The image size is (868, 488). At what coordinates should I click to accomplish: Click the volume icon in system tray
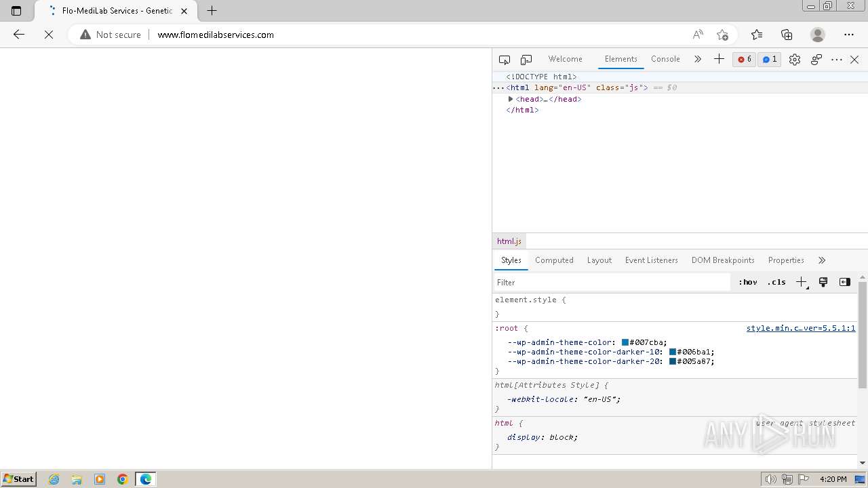pyautogui.click(x=770, y=479)
